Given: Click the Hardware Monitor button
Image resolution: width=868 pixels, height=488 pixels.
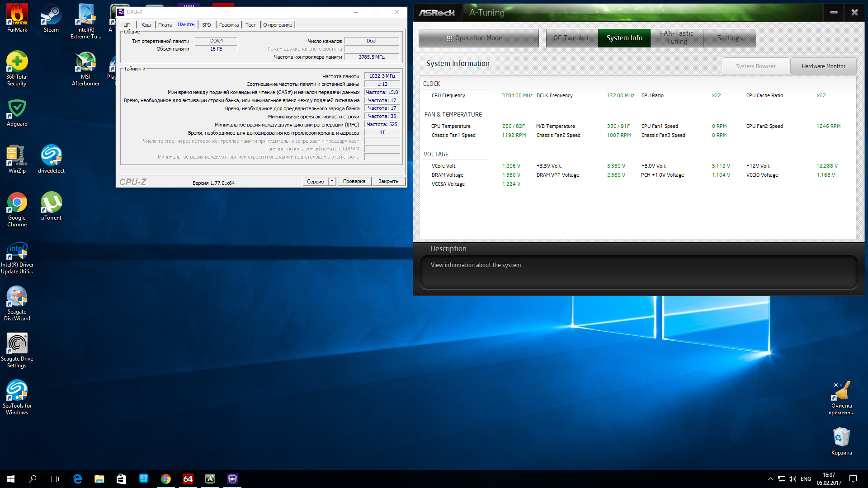Looking at the screenshot, I should [x=823, y=66].
